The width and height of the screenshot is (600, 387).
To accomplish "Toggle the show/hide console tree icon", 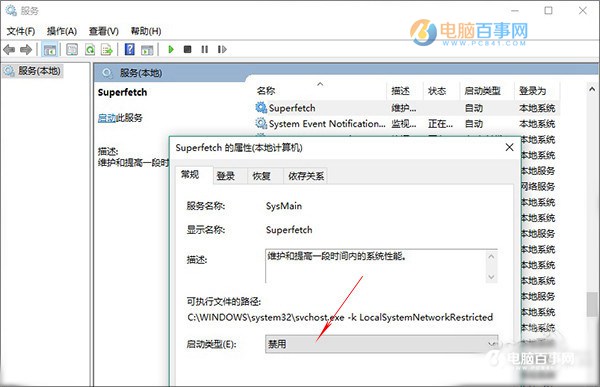I will pyautogui.click(x=50, y=50).
